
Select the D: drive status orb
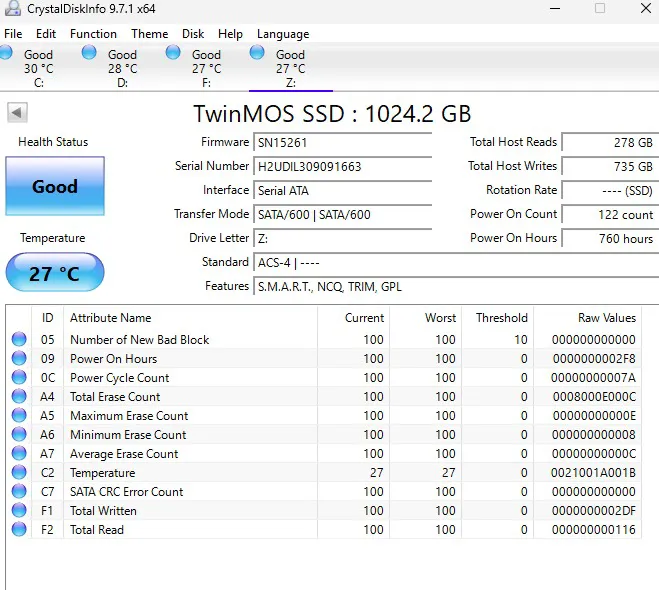click(x=89, y=53)
